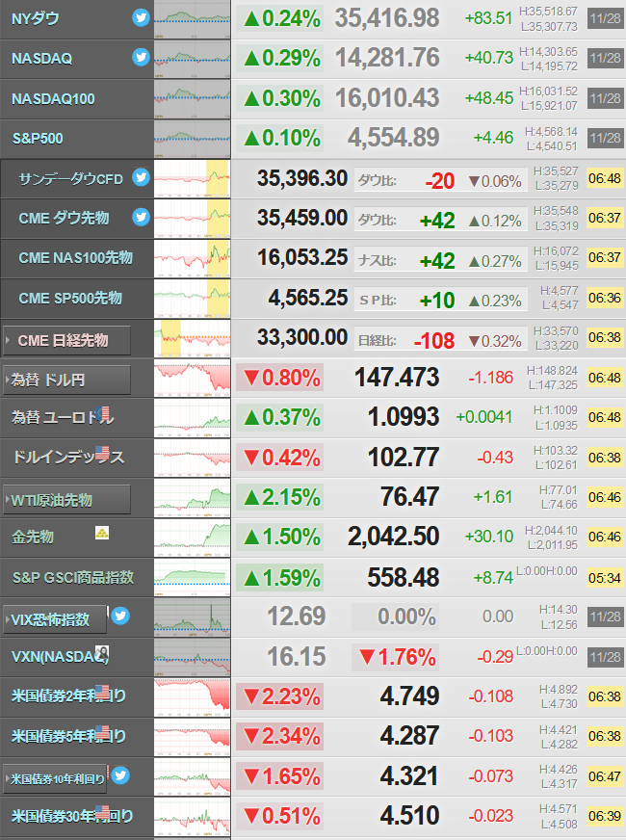
Task: Click Twitter icon next to 米国債券10年利回り
Action: (x=120, y=774)
